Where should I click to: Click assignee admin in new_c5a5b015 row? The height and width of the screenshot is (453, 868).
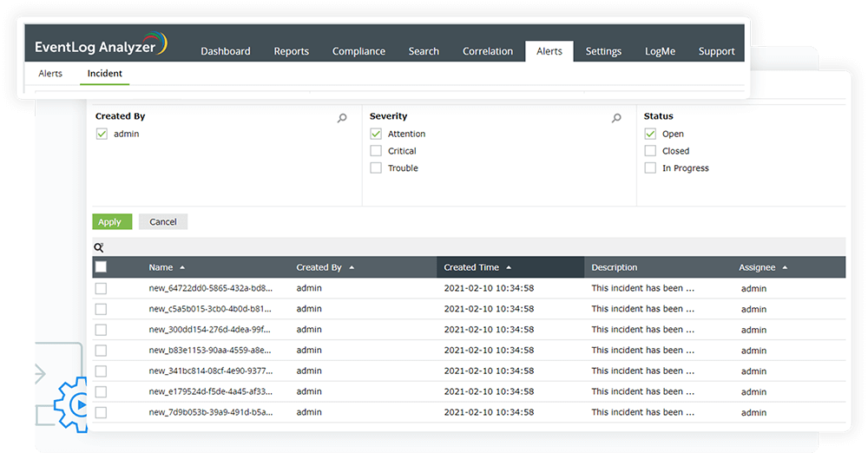pyautogui.click(x=753, y=309)
